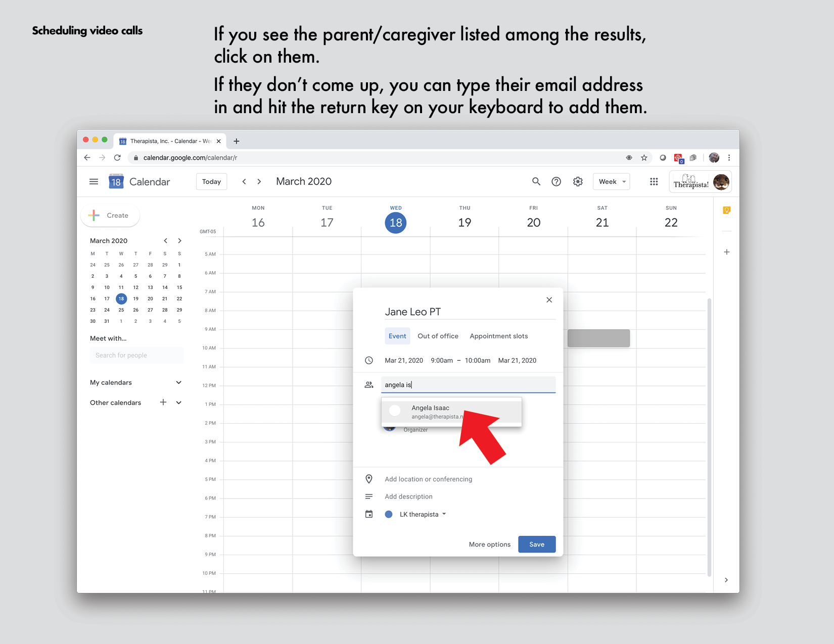Add other calendars plus icon
This screenshot has height=644, width=834.
163,402
